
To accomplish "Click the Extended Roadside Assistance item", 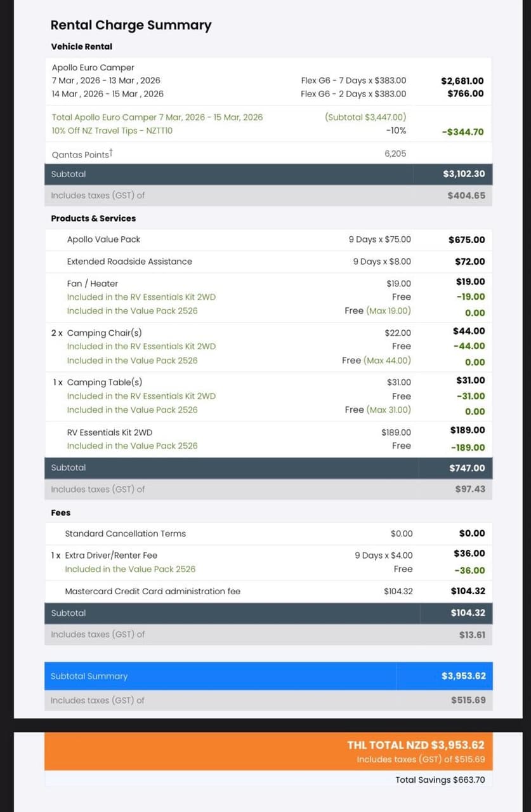I will point(129,262).
